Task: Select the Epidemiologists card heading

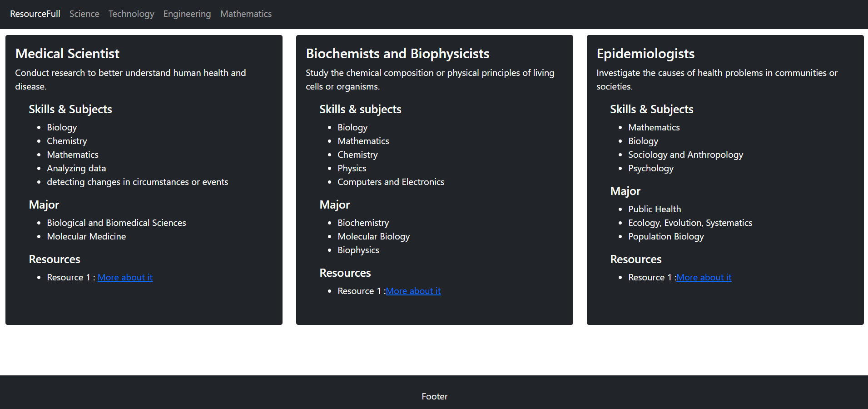Action: click(645, 53)
